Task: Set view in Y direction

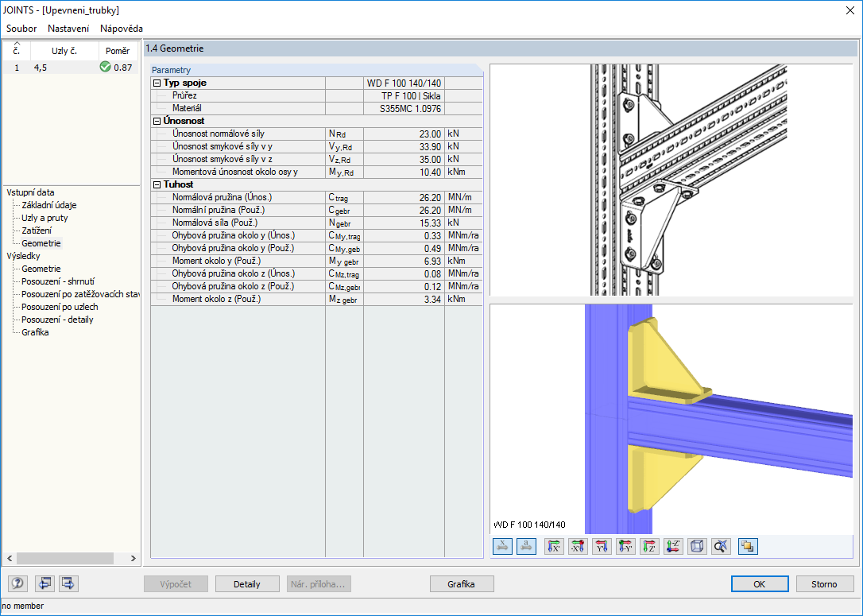Action: click(602, 546)
